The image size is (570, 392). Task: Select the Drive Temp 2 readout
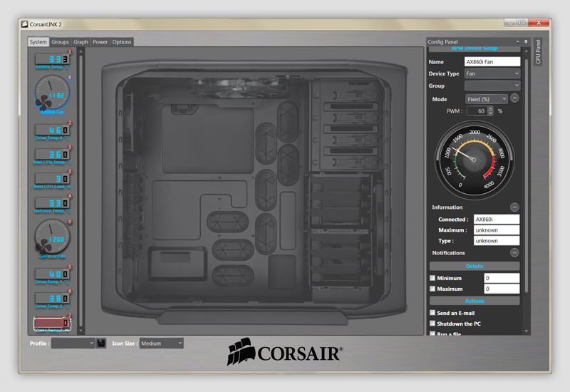pyautogui.click(x=52, y=298)
